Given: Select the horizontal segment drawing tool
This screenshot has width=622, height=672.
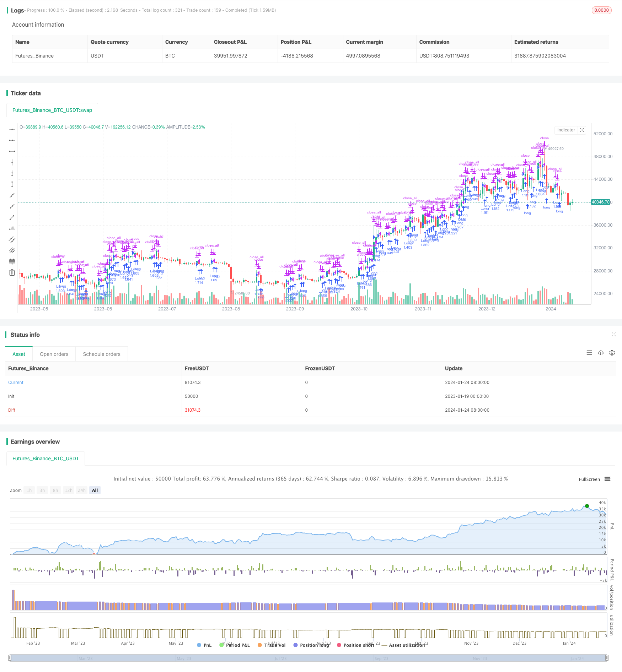Looking at the screenshot, I should click(12, 151).
